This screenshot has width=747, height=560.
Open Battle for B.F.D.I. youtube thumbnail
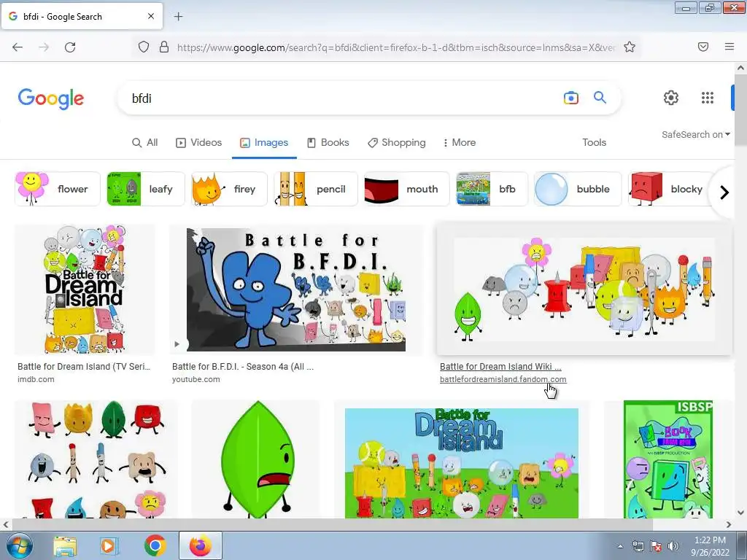point(296,289)
